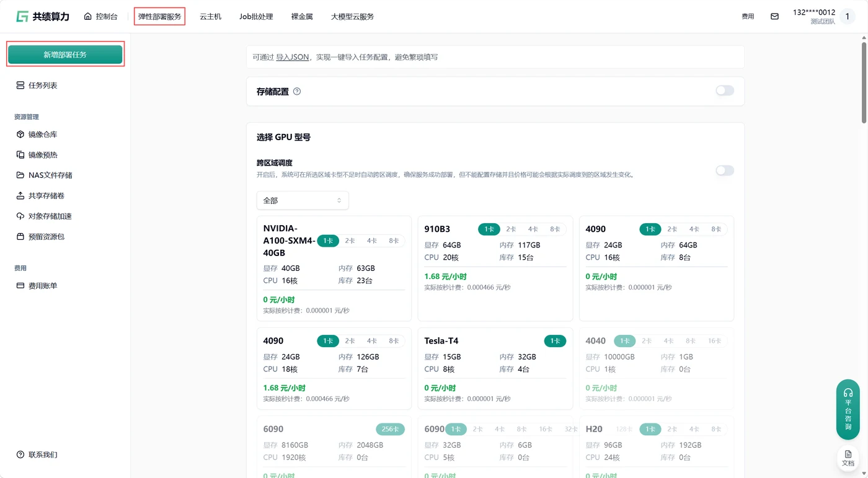This screenshot has width=868, height=478.
Task: Choose 4卡 on the 4090 card with 126GB memory
Action: 372,341
